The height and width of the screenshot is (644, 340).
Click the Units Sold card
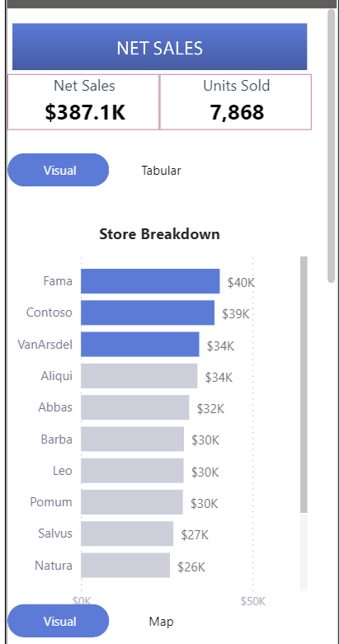235,102
